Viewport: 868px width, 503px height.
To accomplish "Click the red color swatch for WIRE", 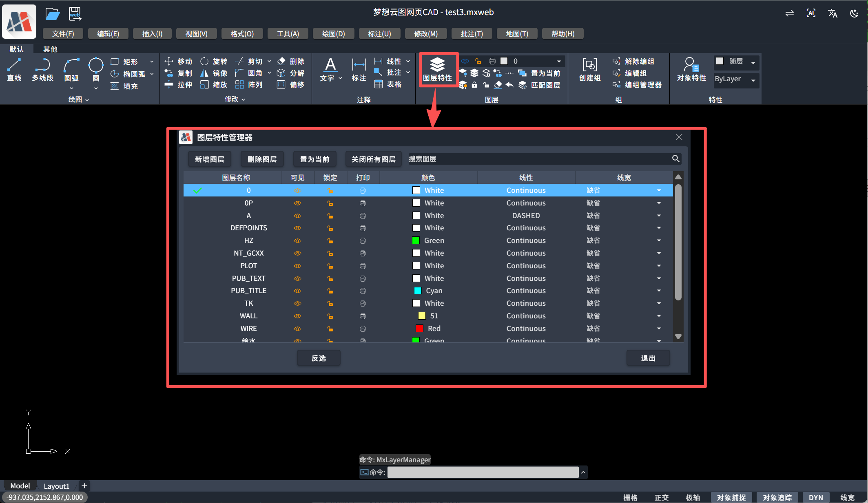I will 419,329.
